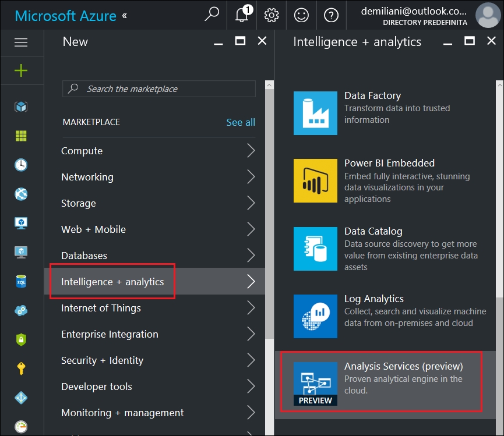Click the account avatar picture
Viewport: 504px width, 436px height.
coord(488,15)
